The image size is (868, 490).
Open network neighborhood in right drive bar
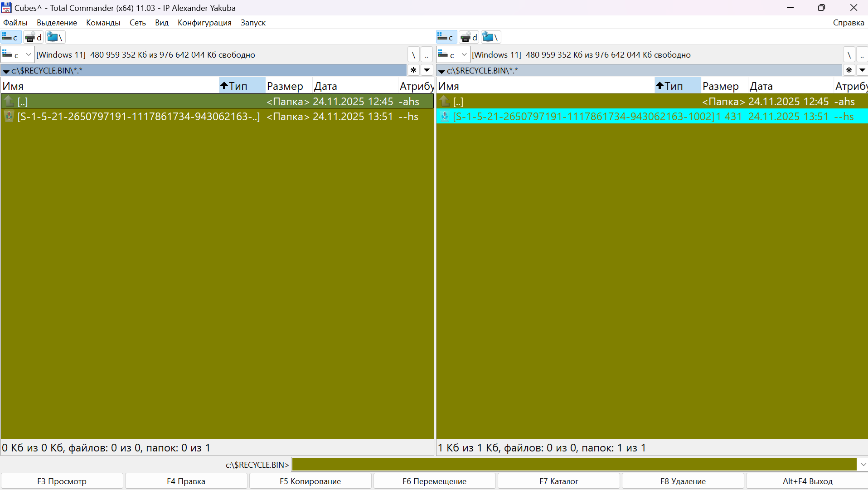tap(490, 37)
